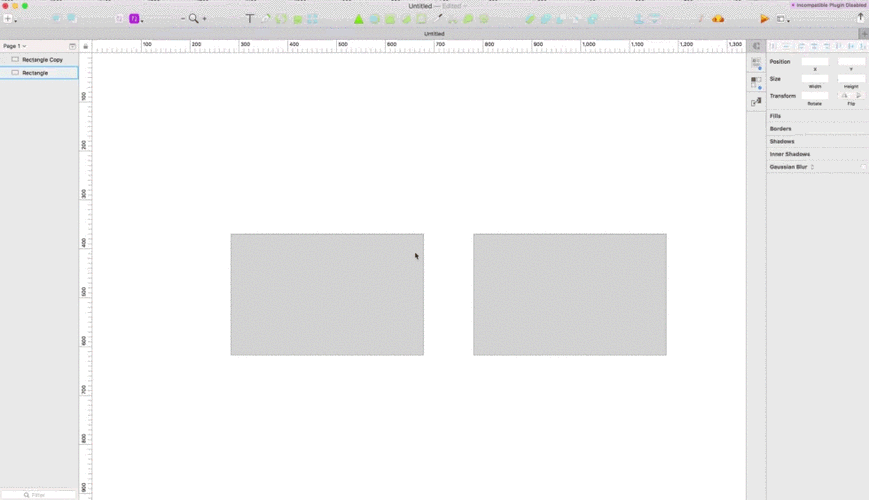Toggle the Gaussian Blur checkbox
The width and height of the screenshot is (869, 500).
(863, 167)
